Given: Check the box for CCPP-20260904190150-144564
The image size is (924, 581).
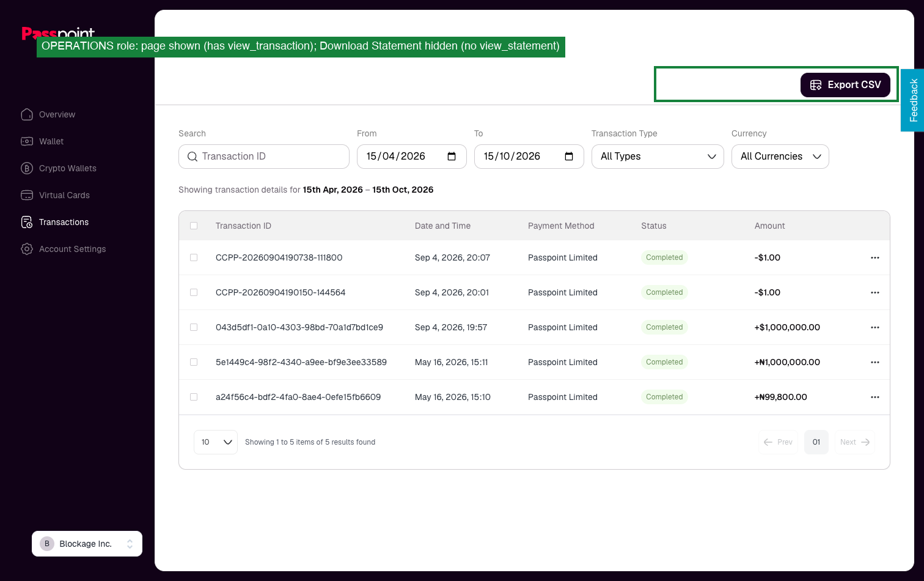Looking at the screenshot, I should [194, 292].
